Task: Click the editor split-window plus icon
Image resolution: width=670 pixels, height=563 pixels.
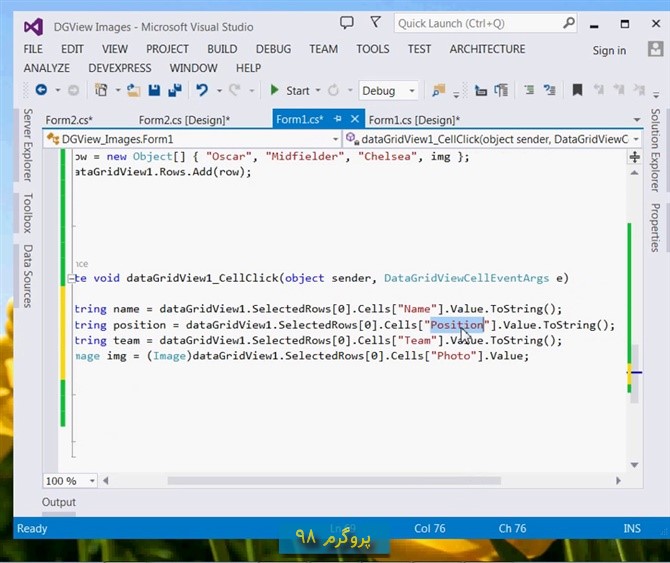Action: 634,157
